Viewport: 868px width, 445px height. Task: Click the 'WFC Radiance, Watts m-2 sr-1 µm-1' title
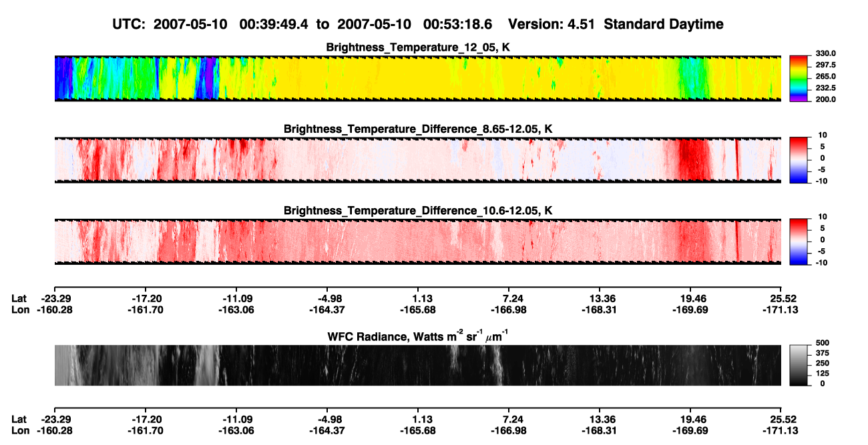(x=418, y=336)
